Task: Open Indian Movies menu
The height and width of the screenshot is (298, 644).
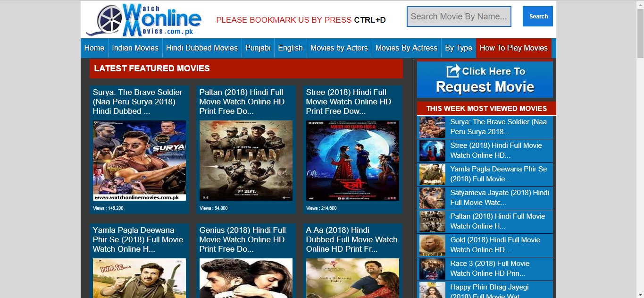Action: click(x=135, y=48)
